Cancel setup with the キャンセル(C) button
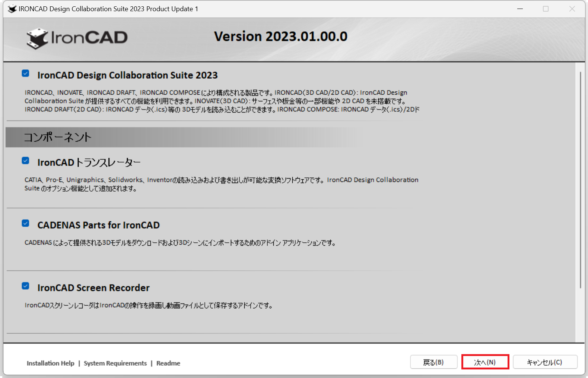The height and width of the screenshot is (378, 588). pos(545,362)
